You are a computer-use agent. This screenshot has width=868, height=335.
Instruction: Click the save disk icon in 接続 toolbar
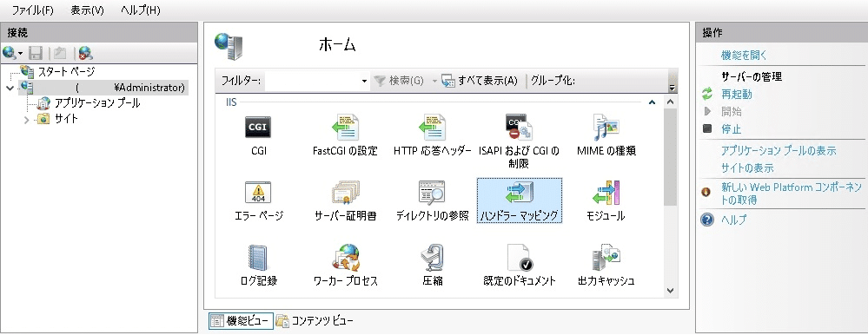pyautogui.click(x=36, y=53)
